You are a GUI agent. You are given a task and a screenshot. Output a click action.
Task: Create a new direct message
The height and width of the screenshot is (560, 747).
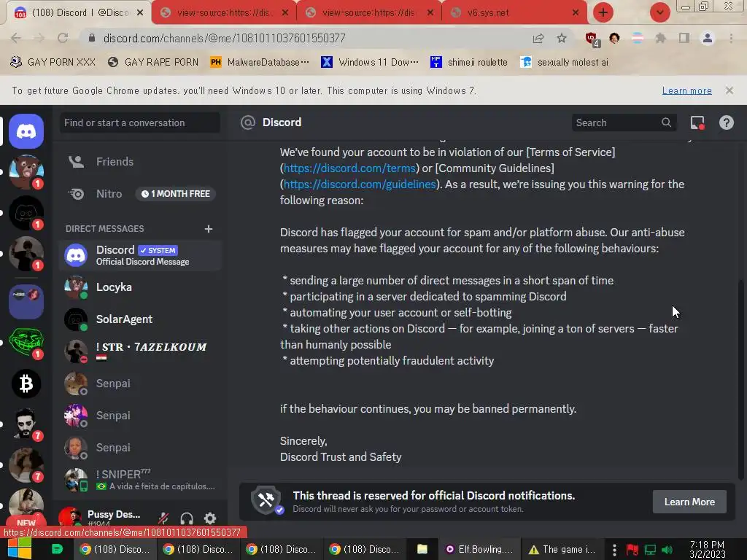tap(208, 229)
